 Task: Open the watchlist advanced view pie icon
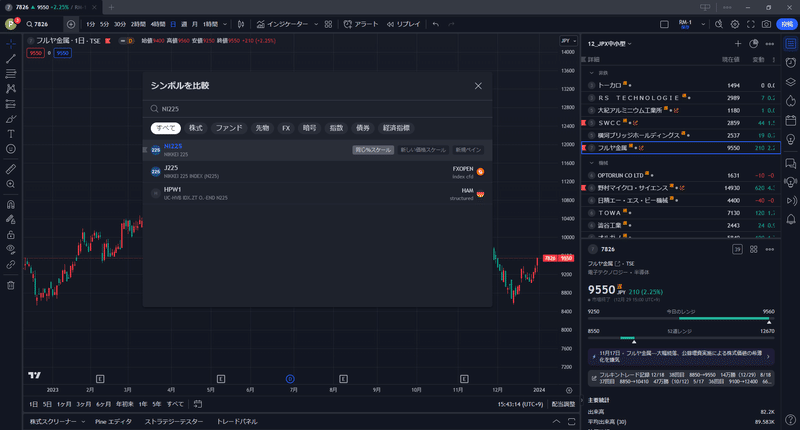pos(754,44)
